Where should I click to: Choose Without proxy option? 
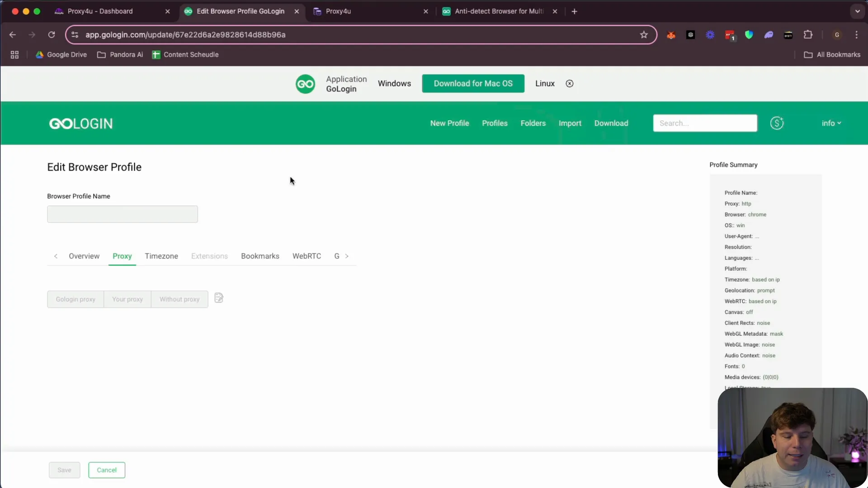(x=179, y=299)
